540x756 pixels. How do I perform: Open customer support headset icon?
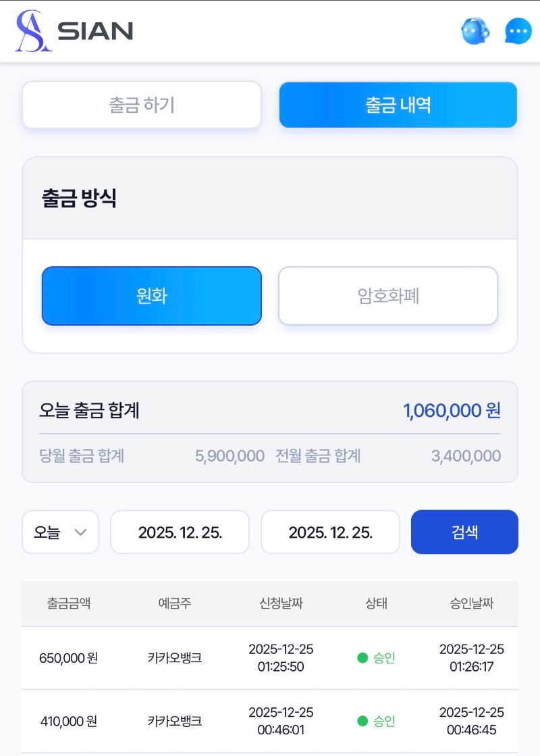click(475, 31)
